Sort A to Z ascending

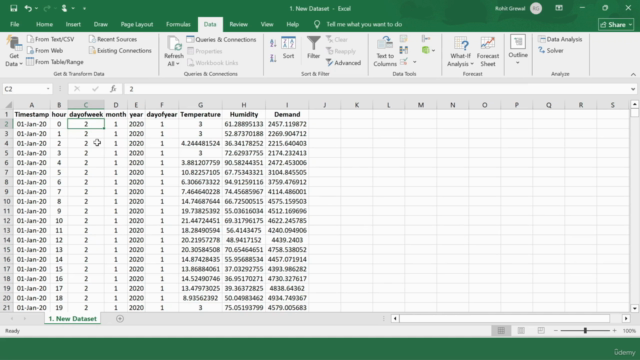point(273,43)
